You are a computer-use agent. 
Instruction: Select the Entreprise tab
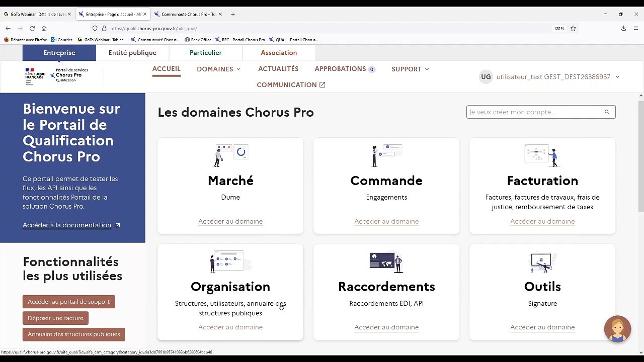(x=59, y=53)
